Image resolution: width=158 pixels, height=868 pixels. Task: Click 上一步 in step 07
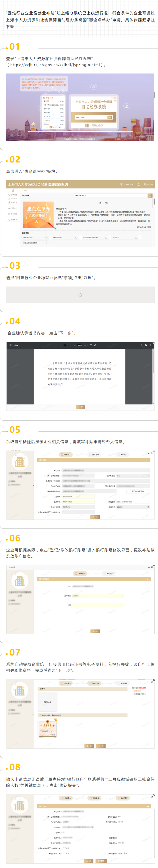[89, 746]
